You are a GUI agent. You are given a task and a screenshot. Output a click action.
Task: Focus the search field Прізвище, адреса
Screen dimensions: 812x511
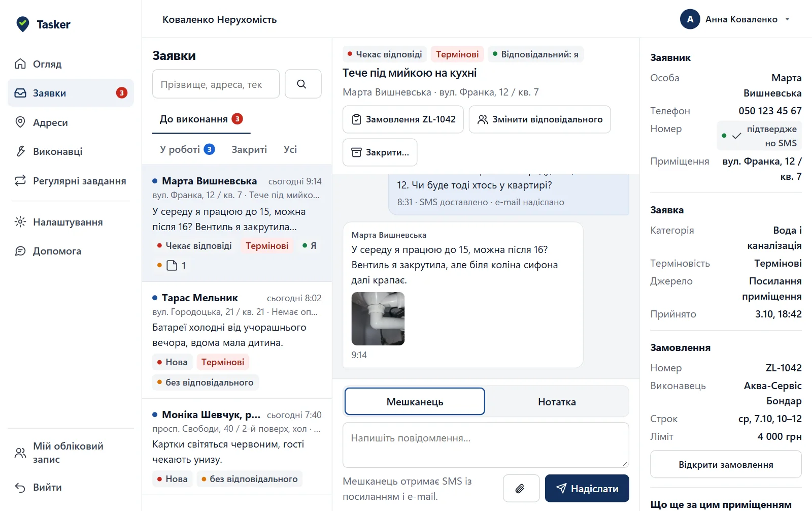pos(216,84)
